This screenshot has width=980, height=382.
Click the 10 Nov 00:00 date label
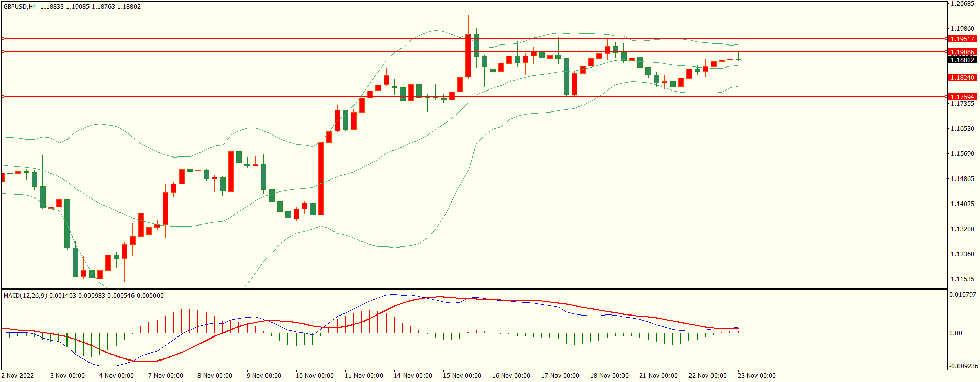[315, 376]
